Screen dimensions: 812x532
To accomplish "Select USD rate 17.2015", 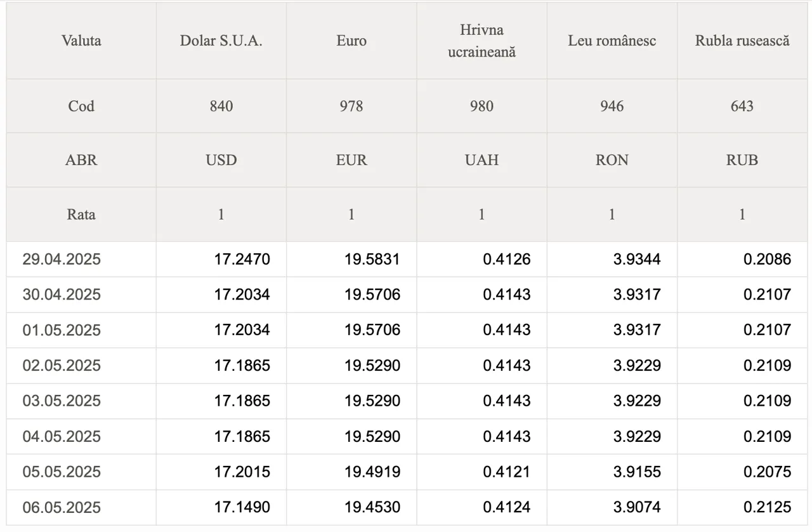I will [242, 472].
